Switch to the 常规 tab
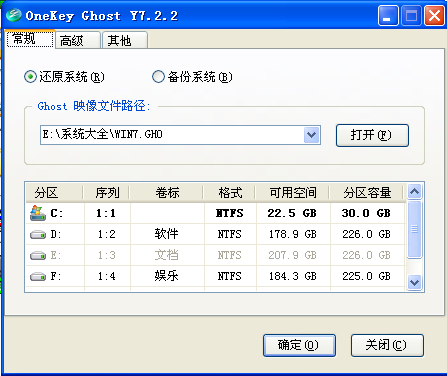The image size is (447, 376). pyautogui.click(x=30, y=39)
